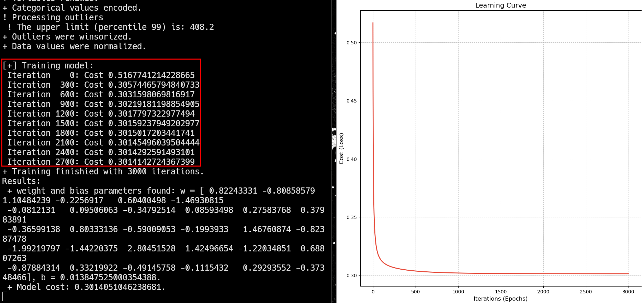Screen dimensions: 644x303
Task: Click the cost value for Iteration 2700
Action: coord(151,162)
